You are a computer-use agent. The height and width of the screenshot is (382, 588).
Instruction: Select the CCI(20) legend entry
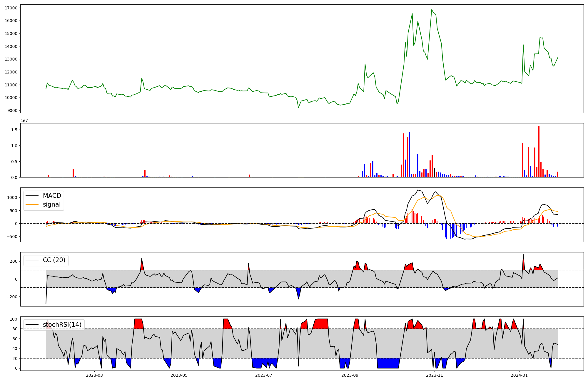coord(54,260)
